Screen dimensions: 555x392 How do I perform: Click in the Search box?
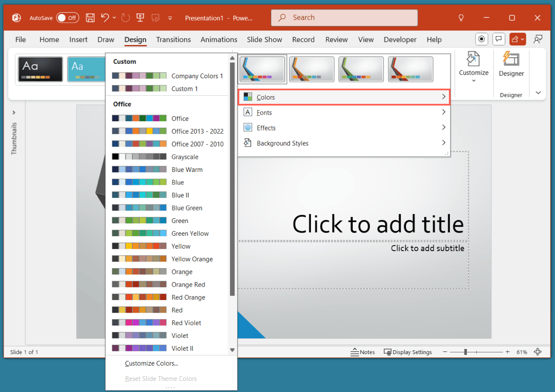[344, 18]
